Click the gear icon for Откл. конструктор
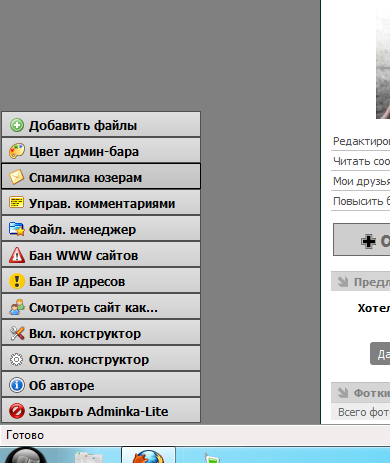This screenshot has height=463, width=390. click(x=17, y=359)
